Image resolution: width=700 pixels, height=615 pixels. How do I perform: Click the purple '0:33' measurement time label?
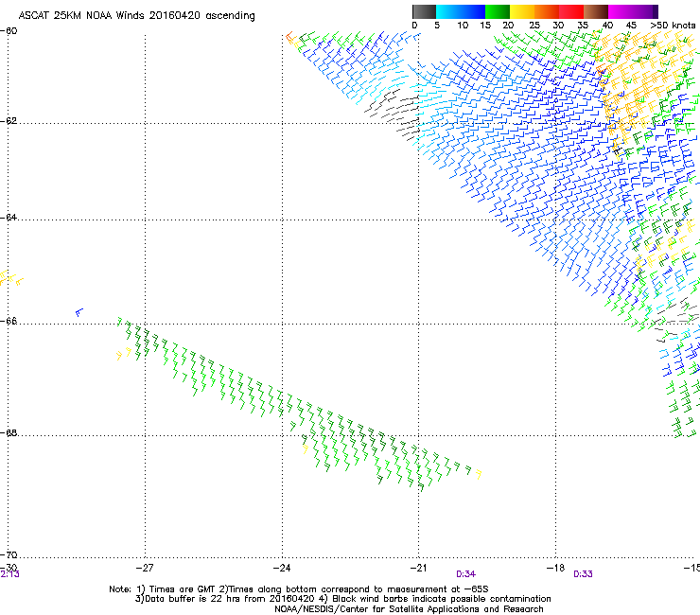click(583, 574)
